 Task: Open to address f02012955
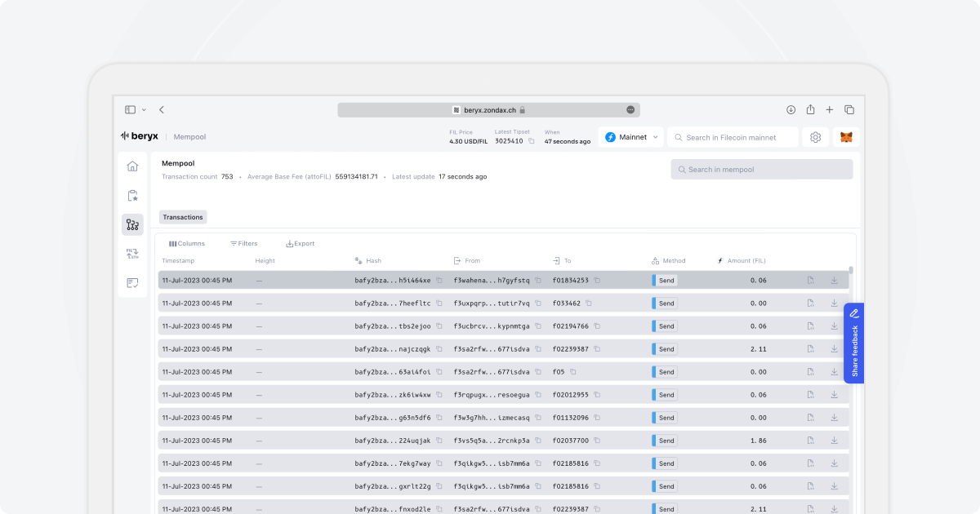571,394
